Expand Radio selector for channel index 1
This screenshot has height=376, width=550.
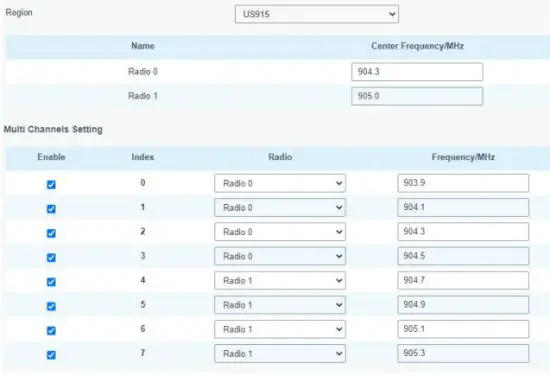pos(280,208)
